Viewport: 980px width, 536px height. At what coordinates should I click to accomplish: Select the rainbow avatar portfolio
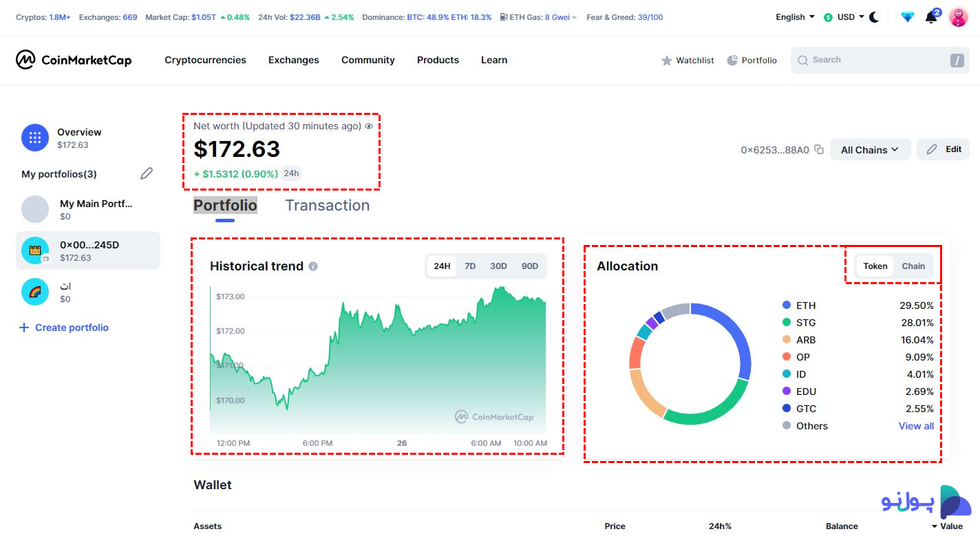point(35,292)
